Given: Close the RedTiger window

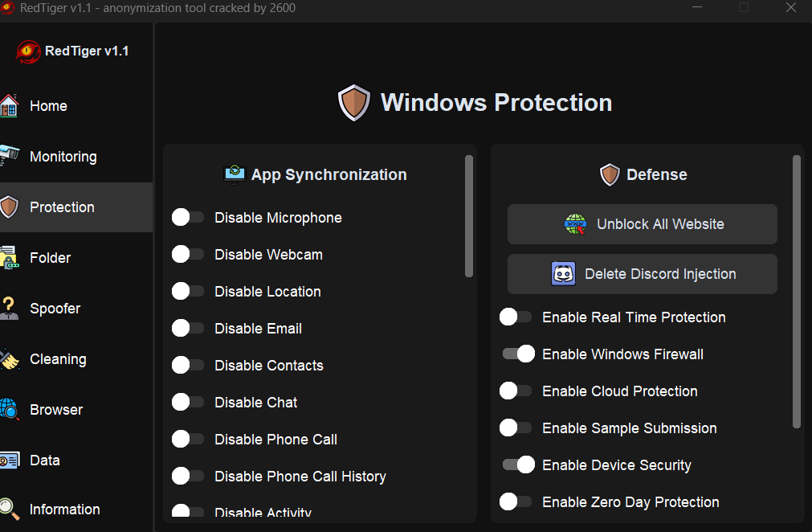Looking at the screenshot, I should (791, 7).
